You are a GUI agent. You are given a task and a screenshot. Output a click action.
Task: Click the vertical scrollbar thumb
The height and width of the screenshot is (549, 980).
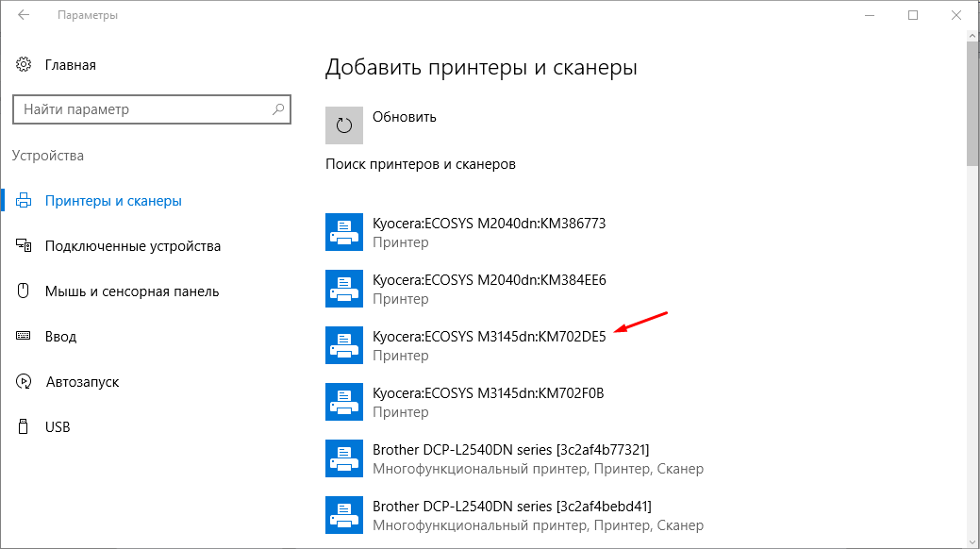click(973, 104)
